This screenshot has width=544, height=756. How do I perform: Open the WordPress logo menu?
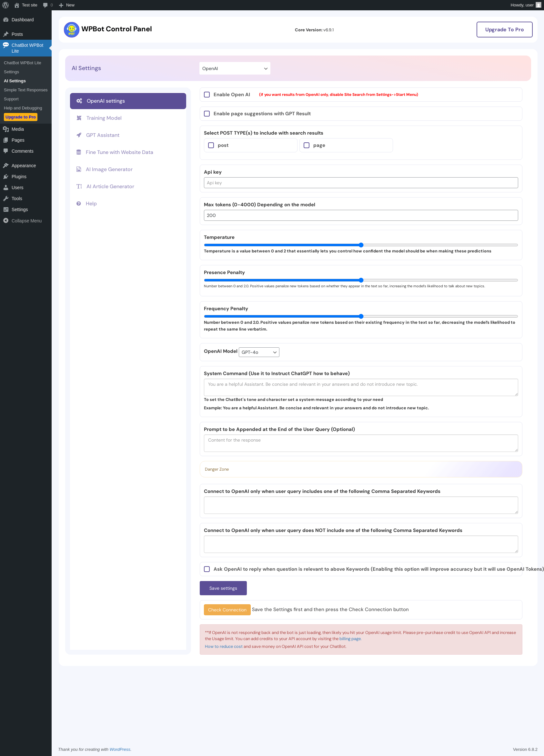tap(5, 5)
